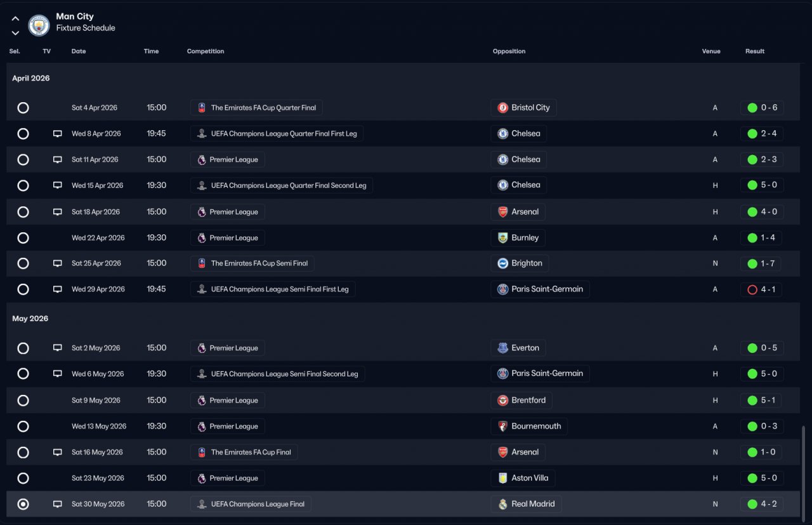Click the Brighton club badge
Image resolution: width=812 pixels, height=525 pixels.
(502, 263)
